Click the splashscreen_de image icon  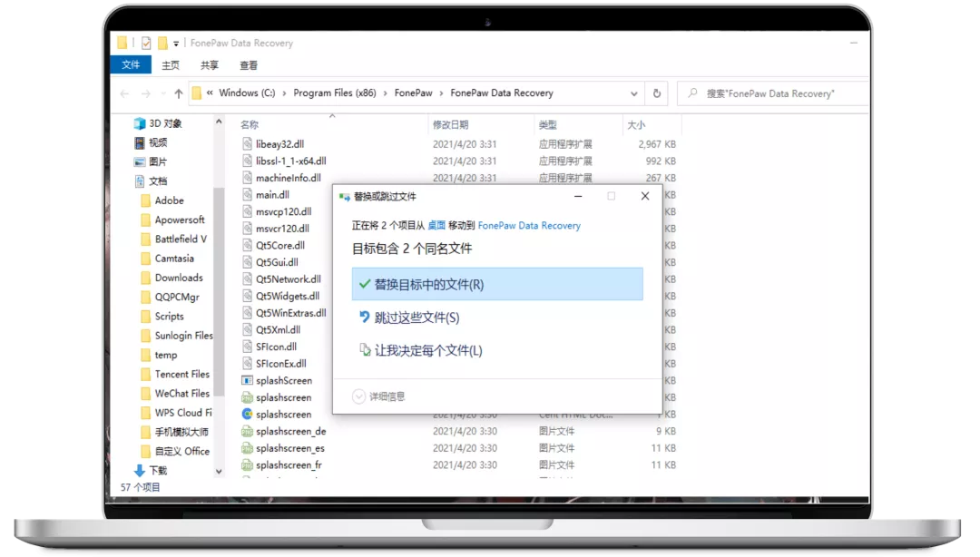[247, 431]
